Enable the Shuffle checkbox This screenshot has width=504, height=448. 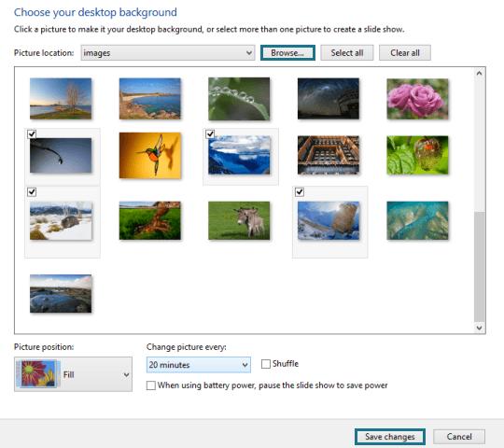pos(266,364)
